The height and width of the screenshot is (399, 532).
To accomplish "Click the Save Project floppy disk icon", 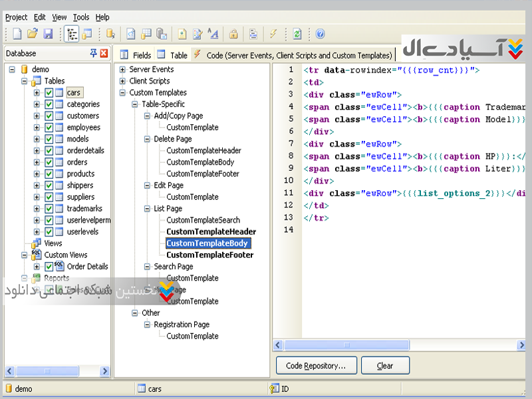I will point(48,34).
